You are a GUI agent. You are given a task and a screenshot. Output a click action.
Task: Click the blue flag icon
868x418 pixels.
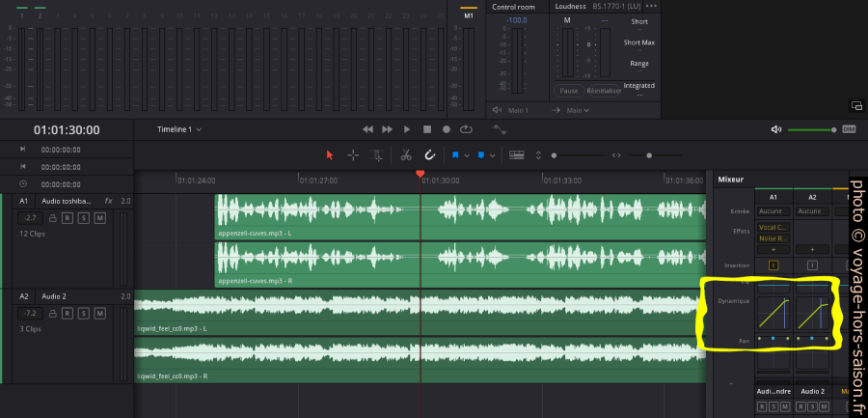[455, 155]
